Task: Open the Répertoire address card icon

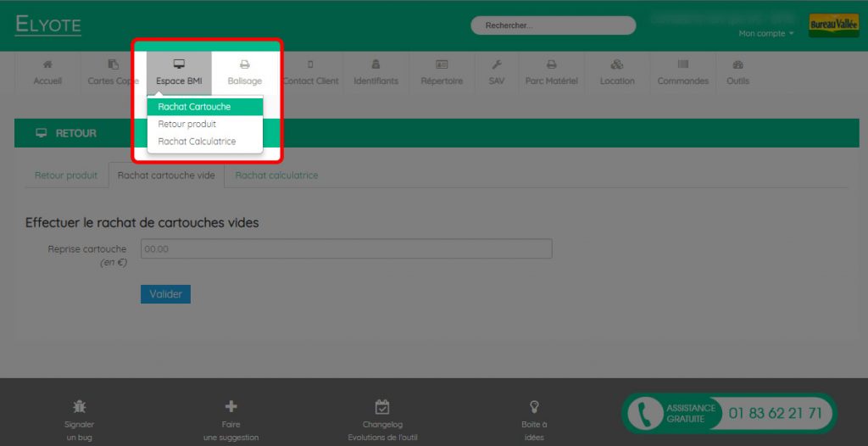Action: 442,64
